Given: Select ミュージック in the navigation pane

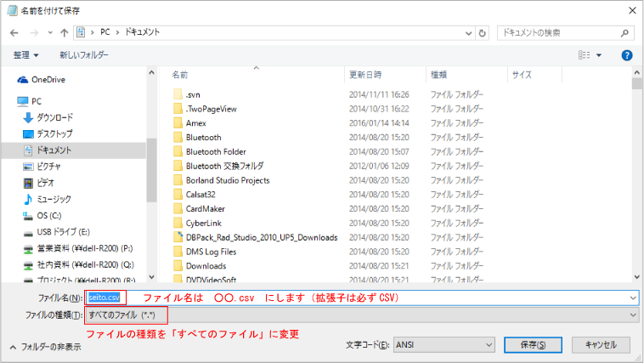Looking at the screenshot, I should (53, 198).
